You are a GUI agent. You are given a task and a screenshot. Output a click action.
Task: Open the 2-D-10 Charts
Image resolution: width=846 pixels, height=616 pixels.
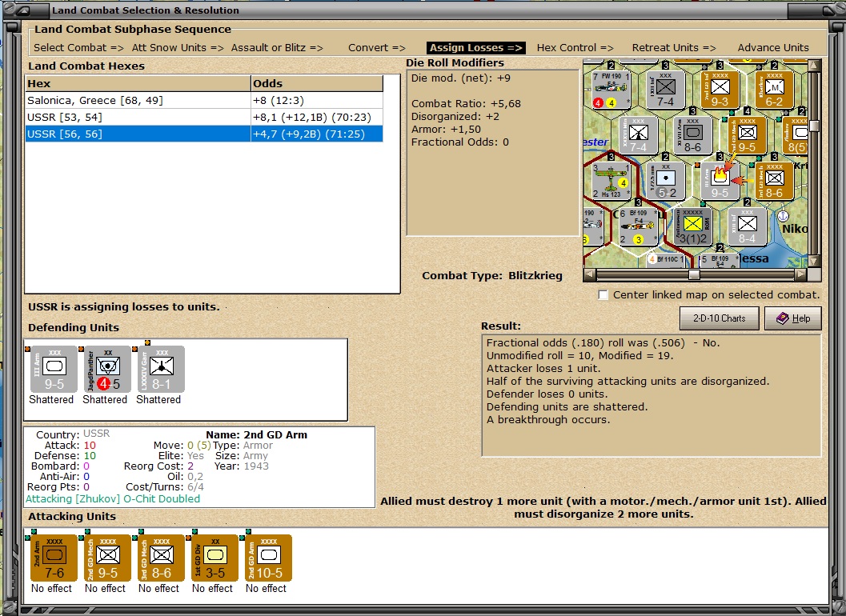point(718,318)
